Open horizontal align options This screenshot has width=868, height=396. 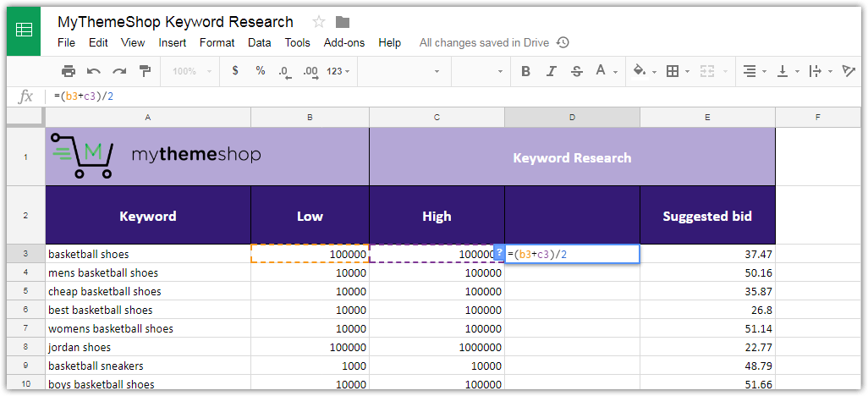(749, 71)
